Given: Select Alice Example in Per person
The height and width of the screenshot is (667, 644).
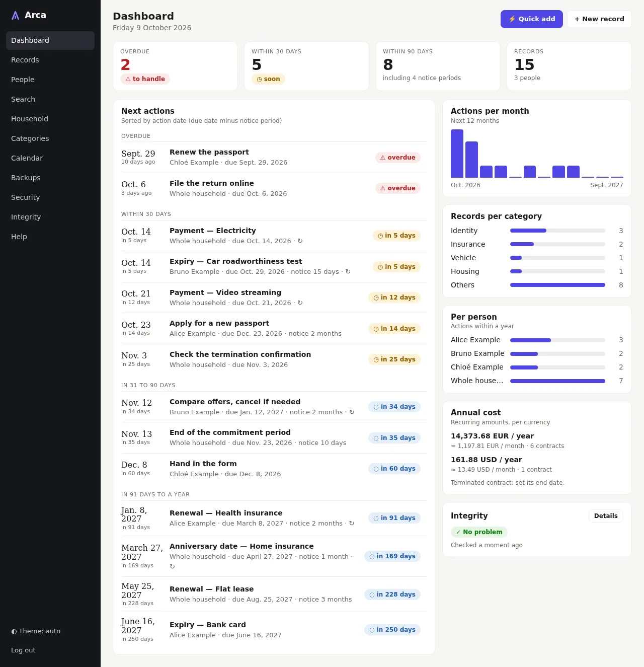Looking at the screenshot, I should pos(537,340).
